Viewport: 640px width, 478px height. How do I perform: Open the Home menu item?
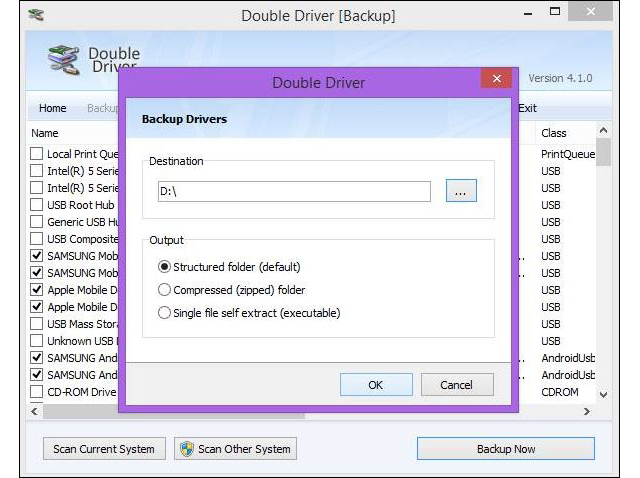pyautogui.click(x=53, y=108)
